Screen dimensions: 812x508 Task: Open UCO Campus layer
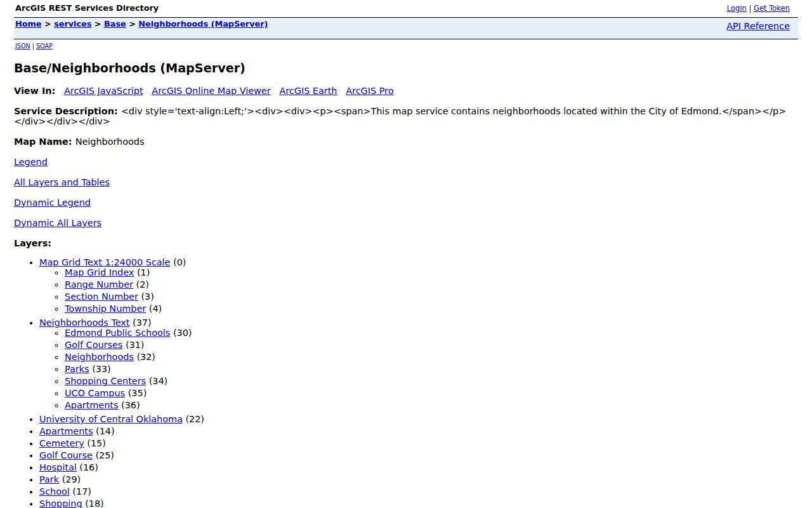coord(95,393)
